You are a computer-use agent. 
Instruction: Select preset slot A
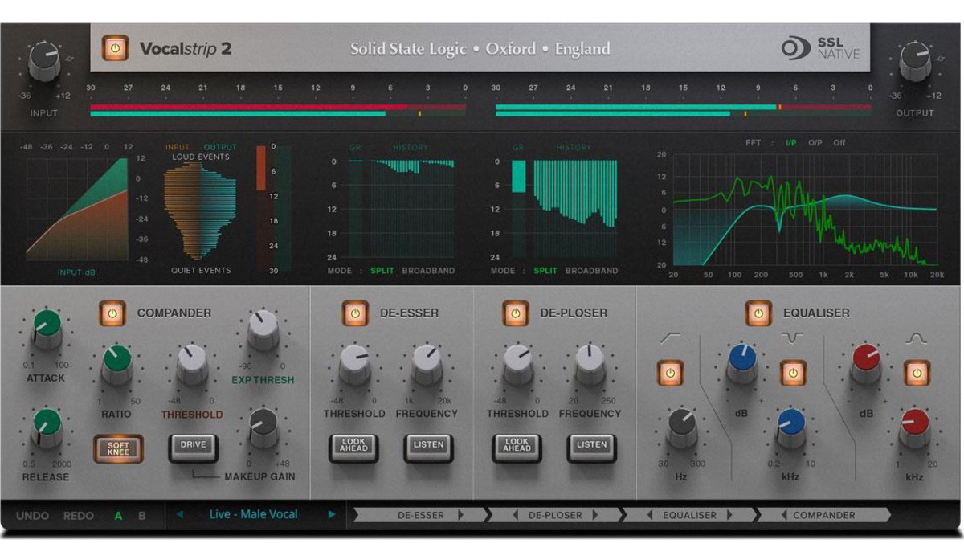coord(119,516)
